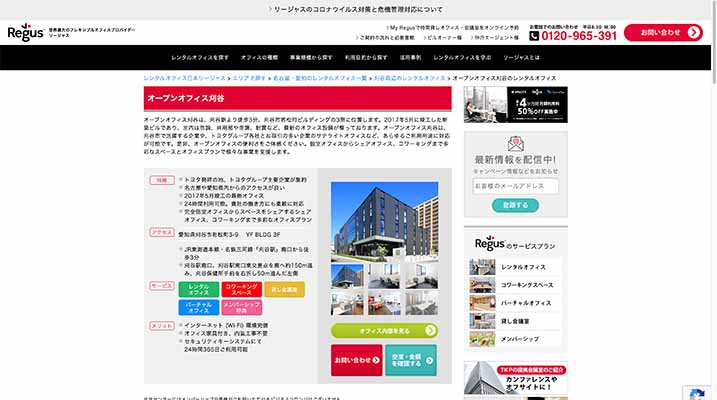Open the レンタルオフィスを学ぶ menu item
This screenshot has height=400, width=717.
coord(462,58)
